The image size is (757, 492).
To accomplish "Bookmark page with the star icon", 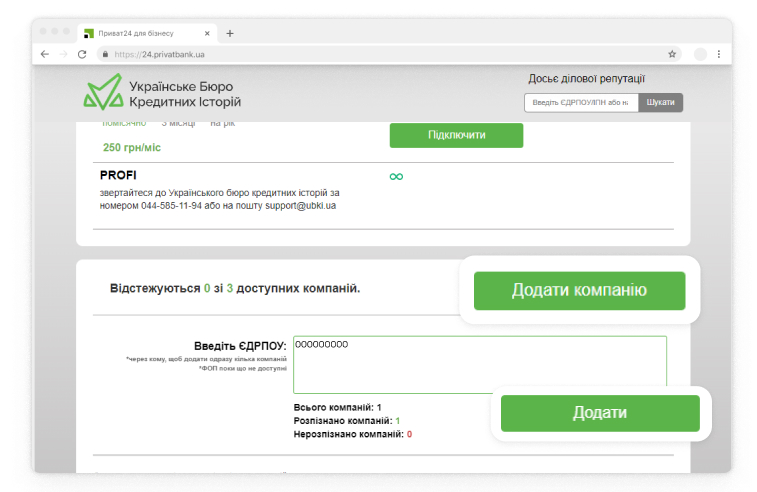I will coord(672,54).
